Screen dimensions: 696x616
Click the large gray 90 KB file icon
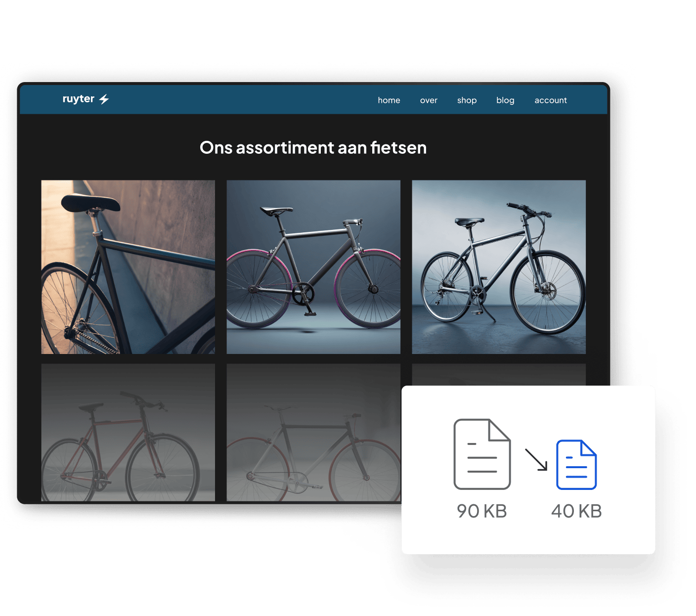coord(482,454)
